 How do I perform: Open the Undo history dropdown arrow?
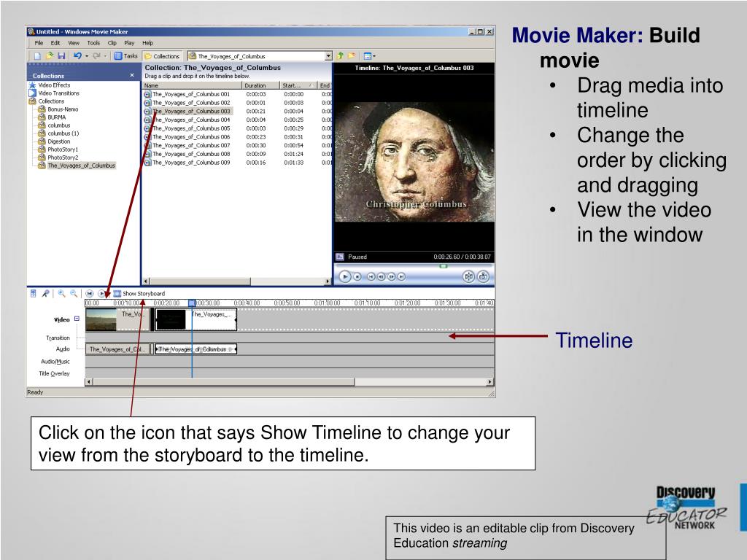pyautogui.click(x=87, y=56)
